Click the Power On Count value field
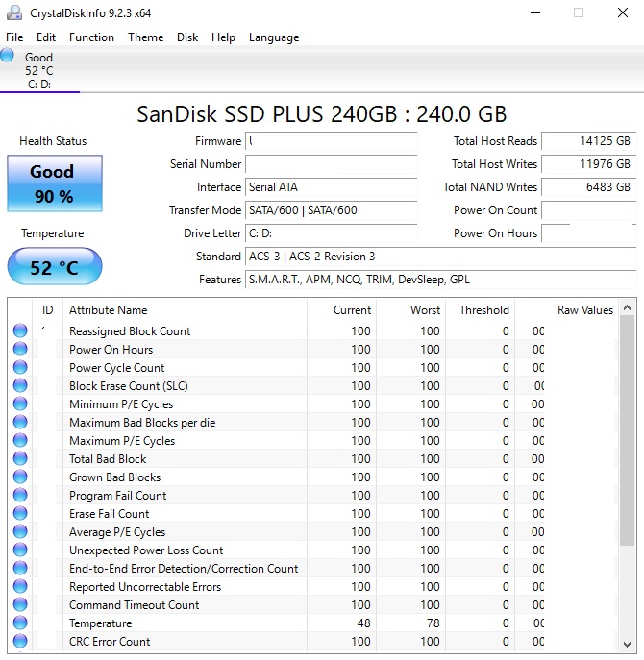 (589, 210)
